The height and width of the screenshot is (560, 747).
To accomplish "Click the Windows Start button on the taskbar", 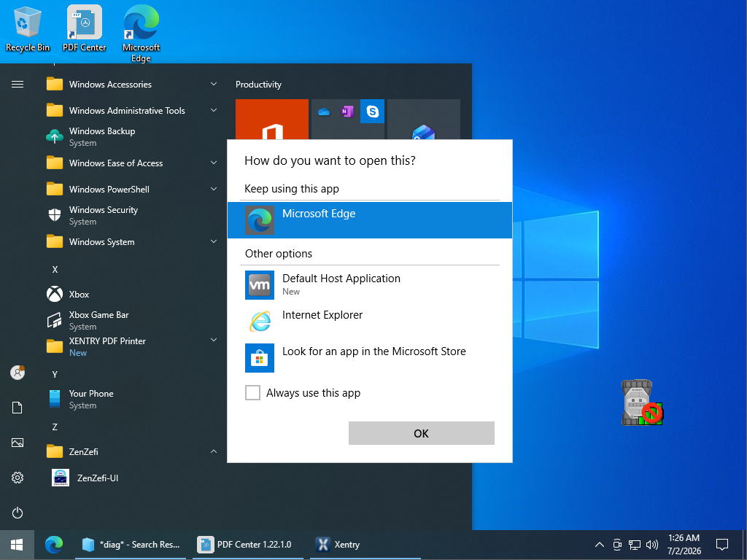I will coord(18,544).
